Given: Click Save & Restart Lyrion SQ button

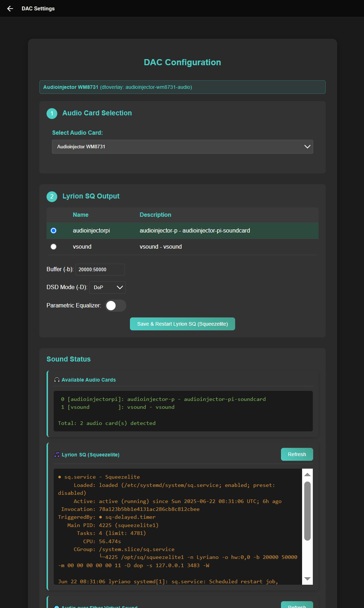Looking at the screenshot, I should click(x=183, y=324).
